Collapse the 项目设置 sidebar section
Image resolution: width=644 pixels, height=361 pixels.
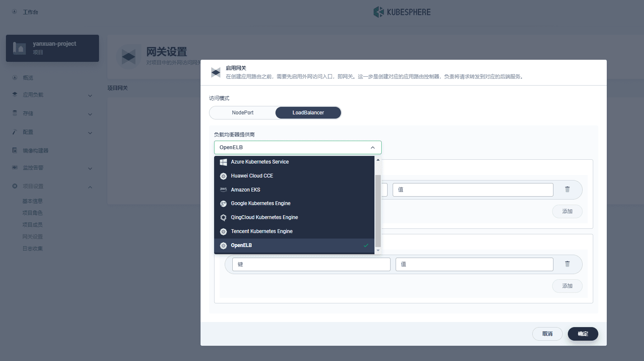point(90,187)
